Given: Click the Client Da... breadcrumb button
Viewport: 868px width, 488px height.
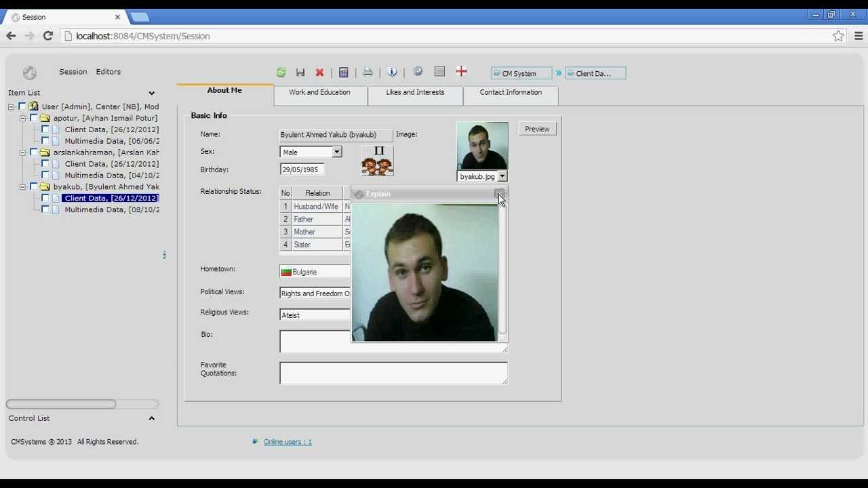Looking at the screenshot, I should click(x=595, y=73).
